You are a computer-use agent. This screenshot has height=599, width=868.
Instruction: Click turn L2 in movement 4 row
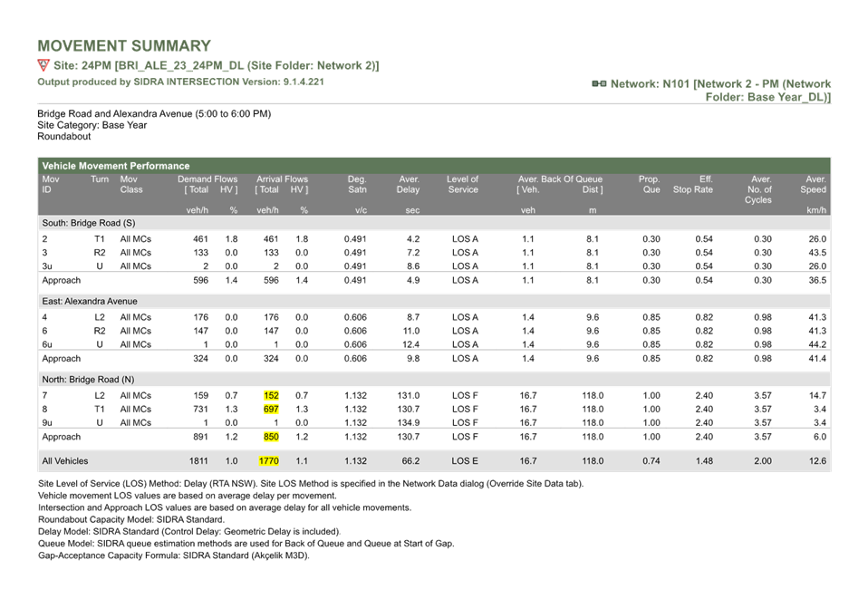click(x=100, y=317)
